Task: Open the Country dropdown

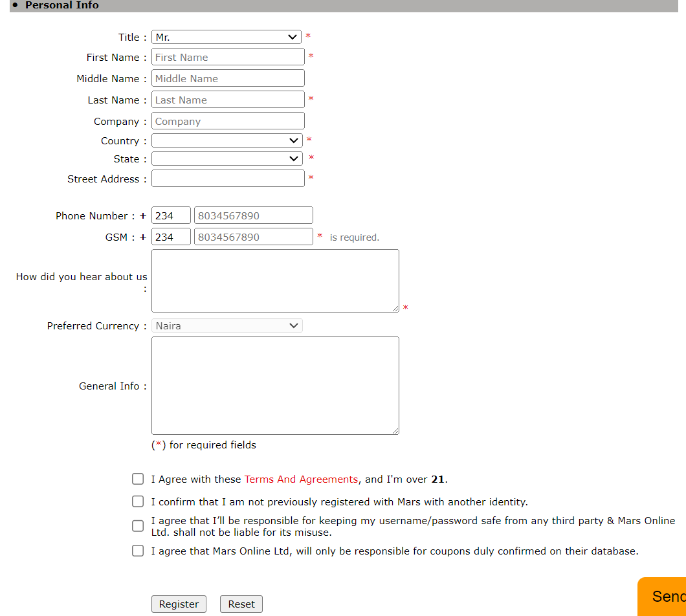Action: pyautogui.click(x=226, y=140)
